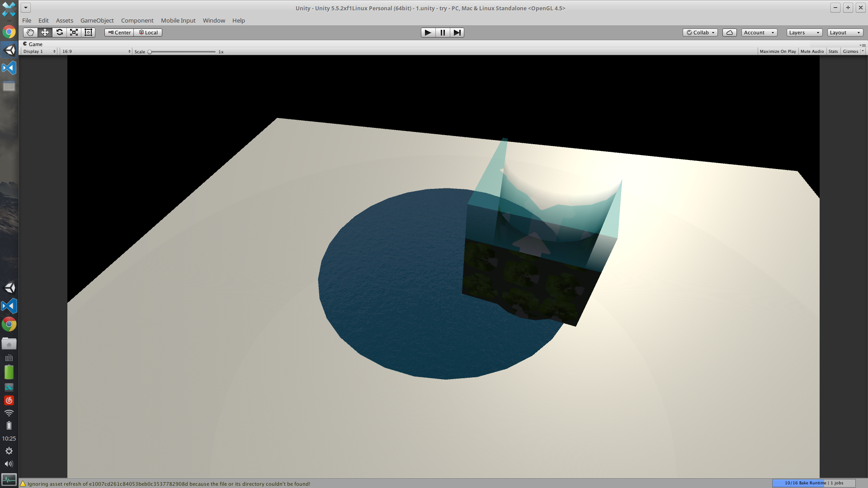Open the Layout dropdown
Viewport: 868px width, 488px height.
point(844,33)
